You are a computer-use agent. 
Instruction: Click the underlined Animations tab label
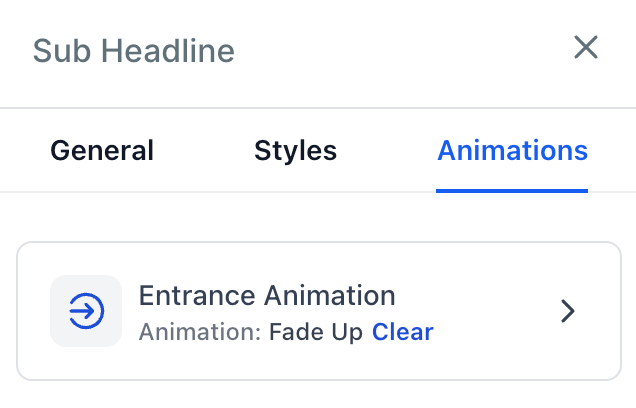512,151
